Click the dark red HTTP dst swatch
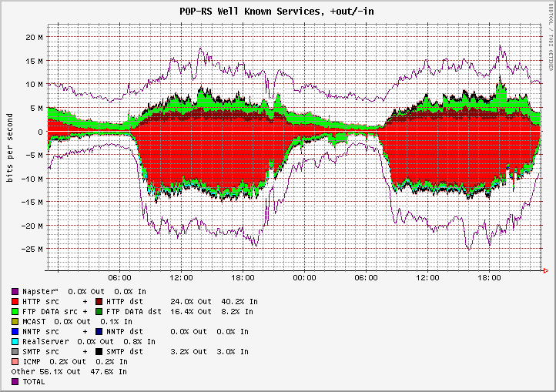The image size is (556, 392). point(99,302)
